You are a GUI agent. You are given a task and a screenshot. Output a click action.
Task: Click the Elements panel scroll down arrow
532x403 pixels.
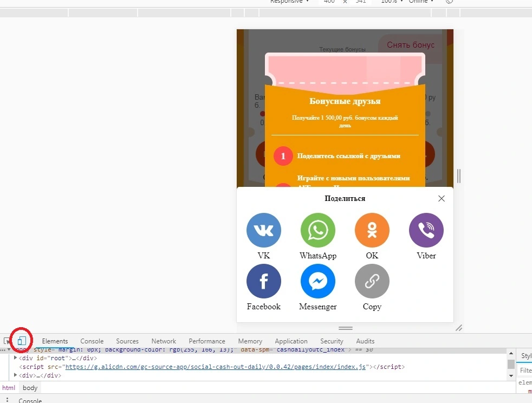pyautogui.click(x=511, y=375)
